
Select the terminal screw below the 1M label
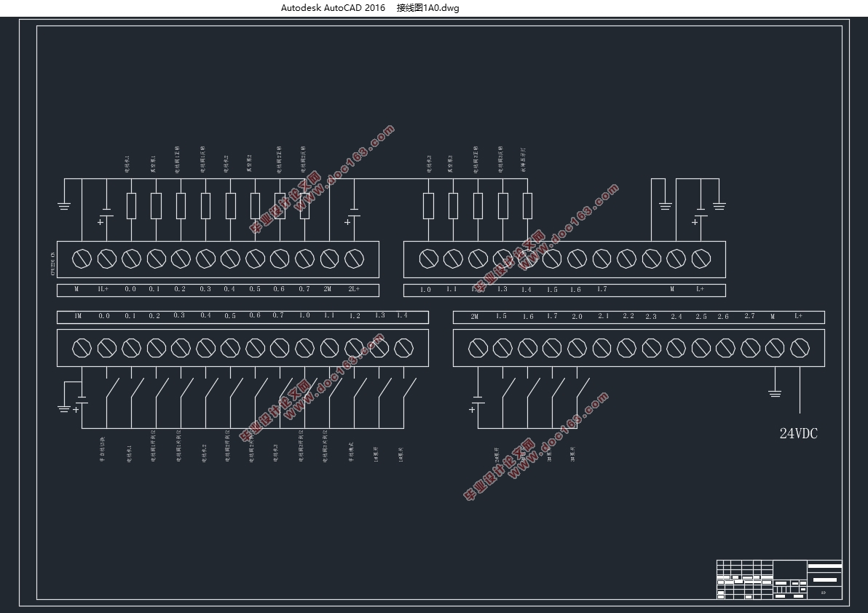coord(82,348)
